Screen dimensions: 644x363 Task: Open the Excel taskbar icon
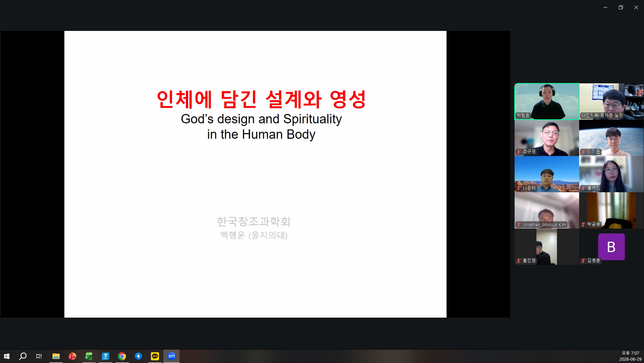(x=89, y=356)
